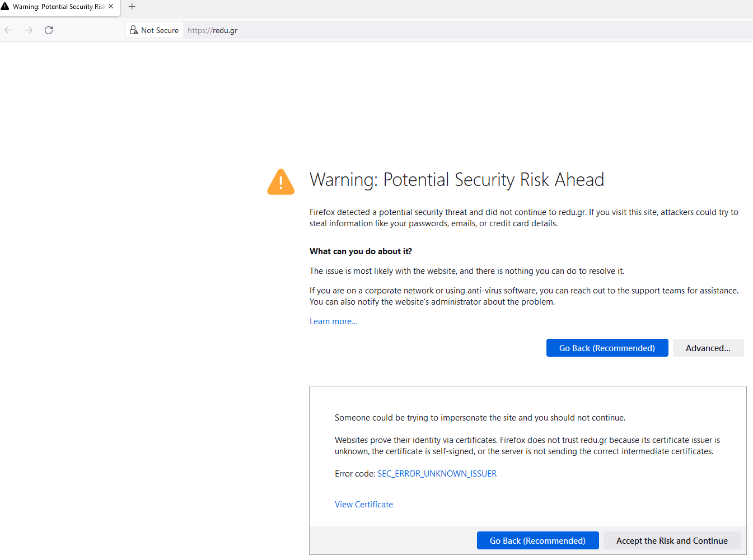
Task: Reload the page with the refresh icon
Action: 49,30
